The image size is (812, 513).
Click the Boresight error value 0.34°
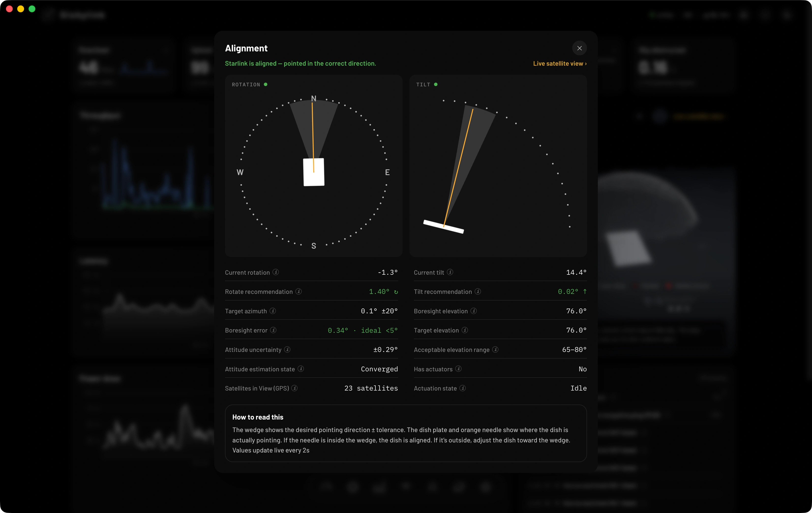(338, 330)
